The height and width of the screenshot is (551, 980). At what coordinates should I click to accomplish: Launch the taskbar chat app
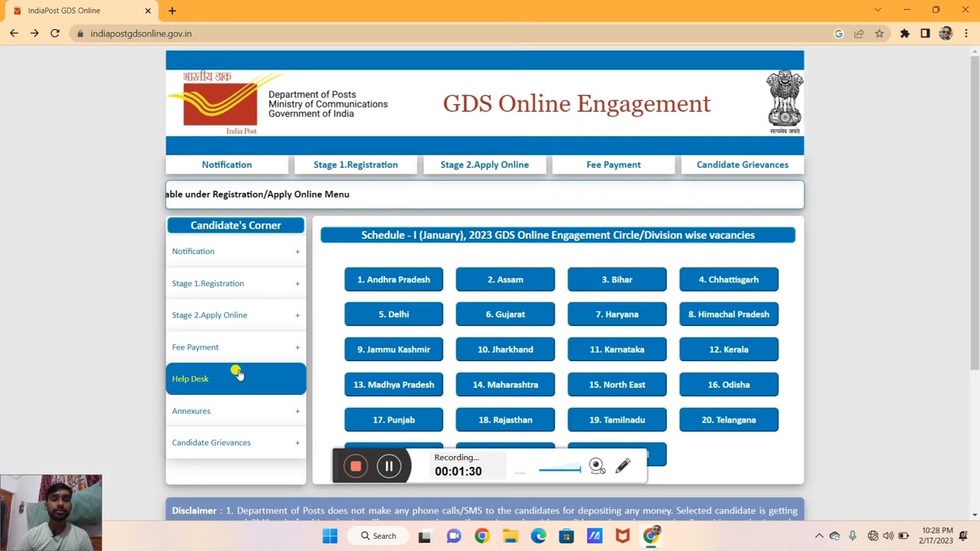coord(453,536)
